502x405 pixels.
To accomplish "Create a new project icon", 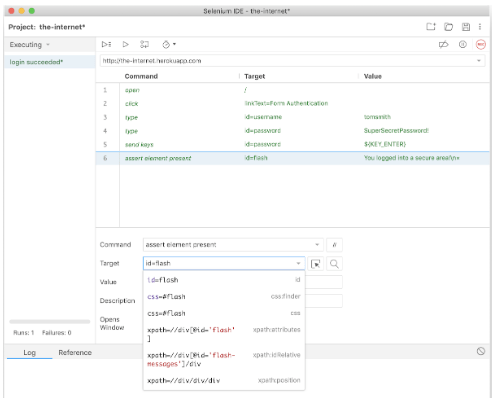I will click(x=431, y=27).
